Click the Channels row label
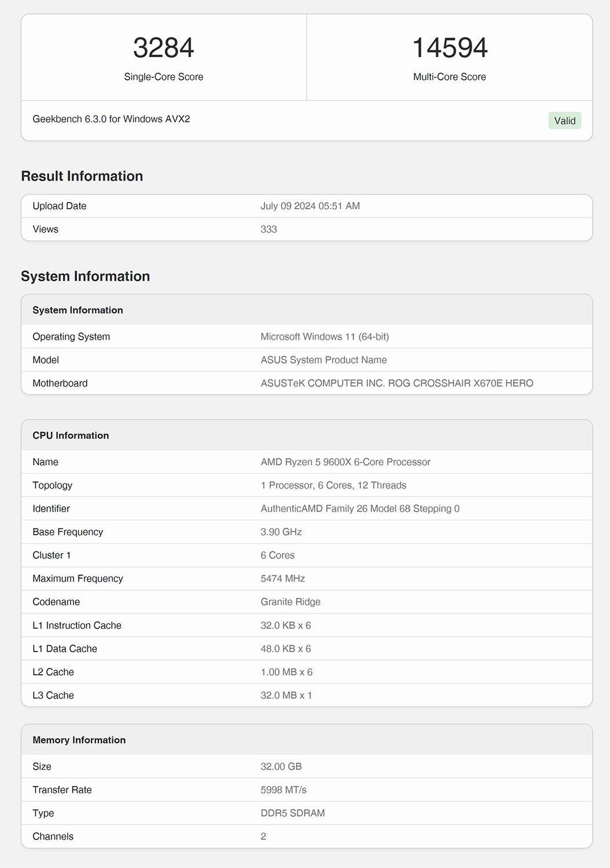Viewport: 610px width, 868px height. click(53, 836)
